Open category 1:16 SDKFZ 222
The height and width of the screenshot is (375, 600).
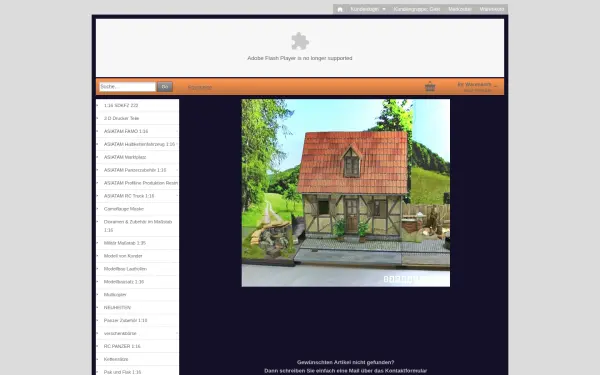pyautogui.click(x=121, y=105)
